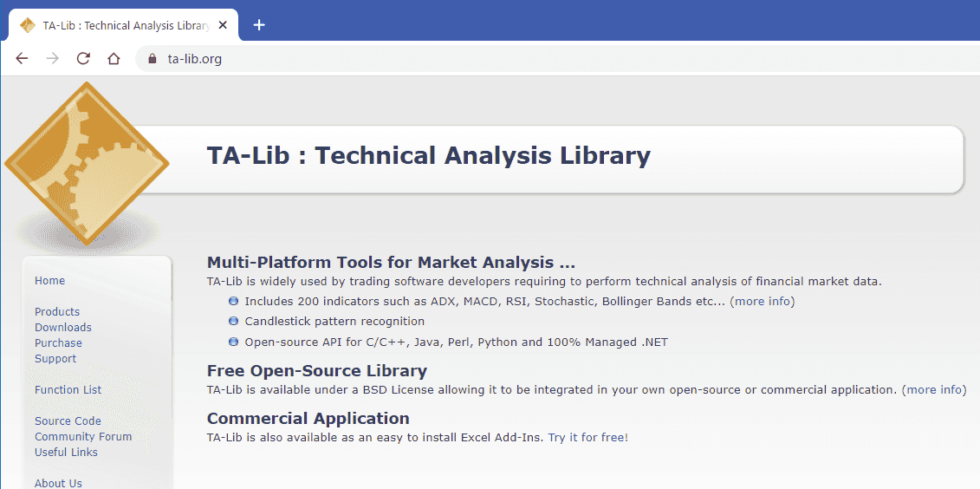Open the Community Forum link
Viewport: 980px width, 489px height.
83,436
